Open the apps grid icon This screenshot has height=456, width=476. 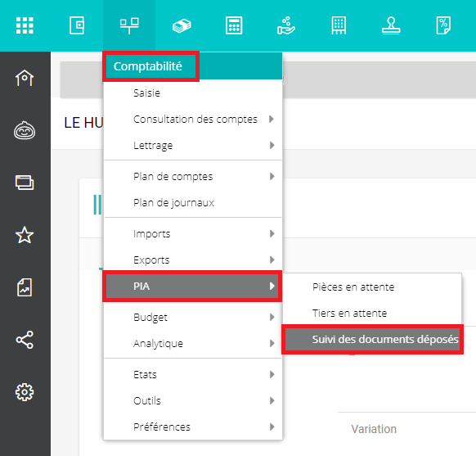(x=25, y=25)
